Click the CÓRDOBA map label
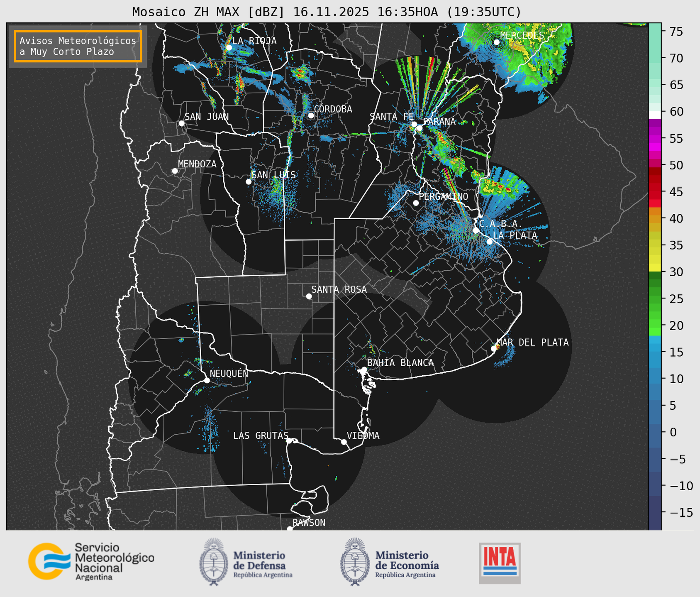This screenshot has width=700, height=597. [x=333, y=109]
